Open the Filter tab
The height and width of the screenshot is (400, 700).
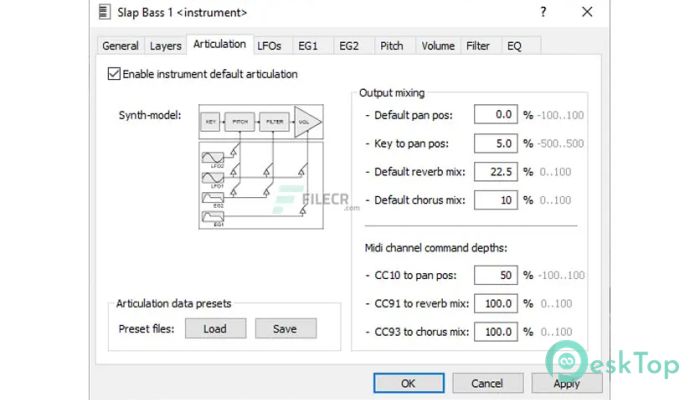(x=478, y=46)
